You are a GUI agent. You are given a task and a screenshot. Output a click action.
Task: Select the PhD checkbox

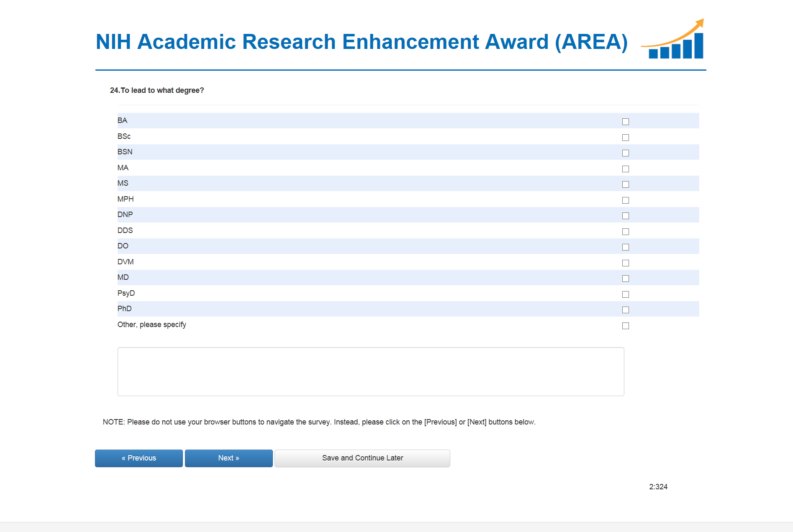(x=626, y=310)
